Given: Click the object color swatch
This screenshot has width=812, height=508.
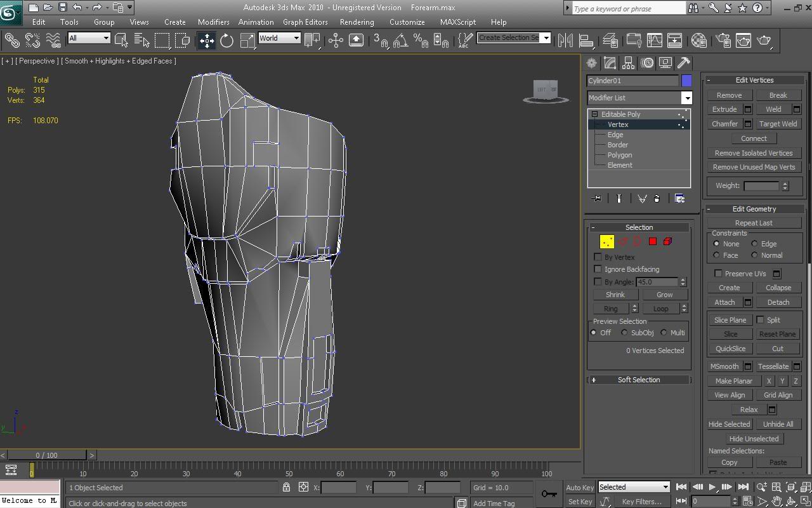Looking at the screenshot, I should pos(686,81).
